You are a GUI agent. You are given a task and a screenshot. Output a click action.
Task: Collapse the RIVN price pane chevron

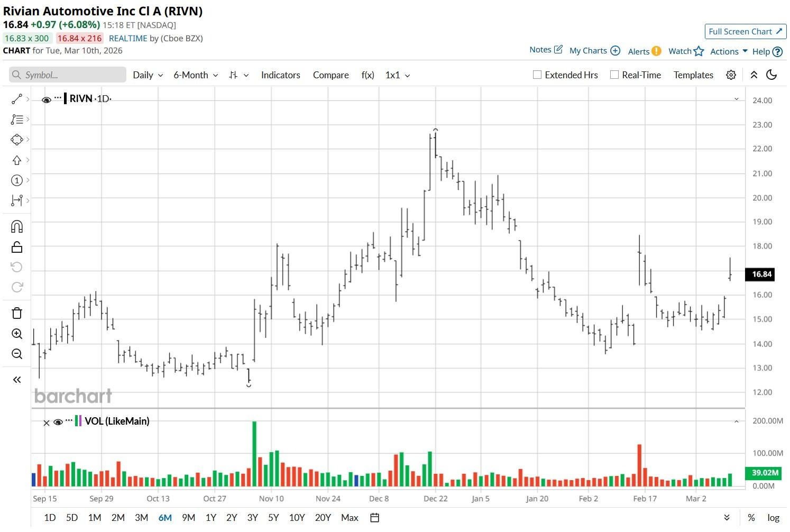point(736,99)
